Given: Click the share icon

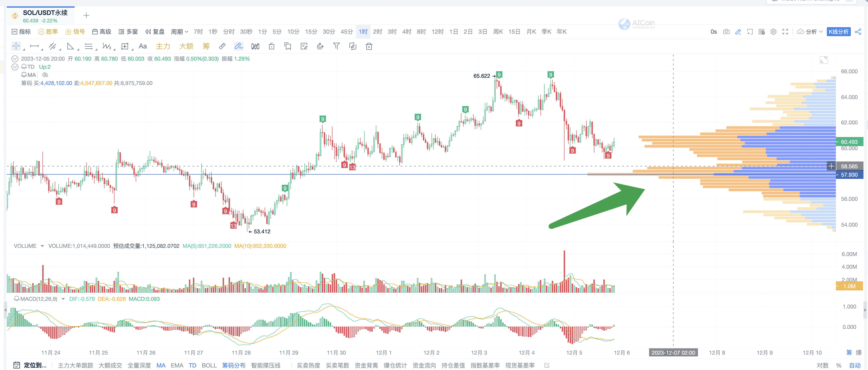Looking at the screenshot, I should pyautogui.click(x=858, y=32).
